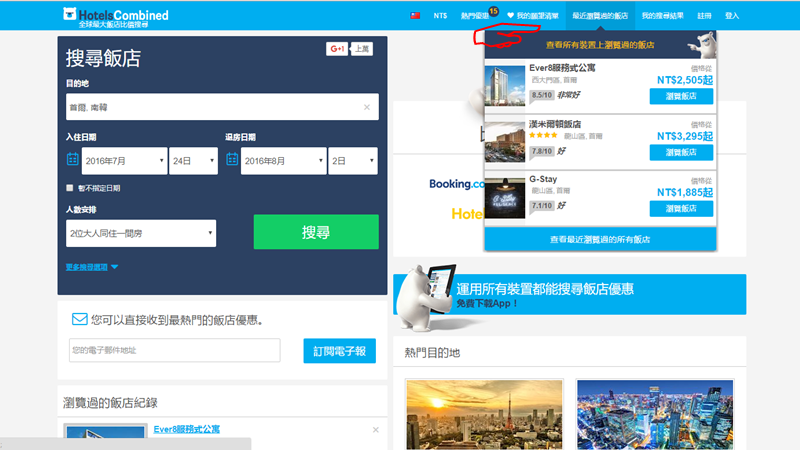The height and width of the screenshot is (450, 800).
Task: Click the 7.1/10 rating badge
Action: click(x=541, y=206)
